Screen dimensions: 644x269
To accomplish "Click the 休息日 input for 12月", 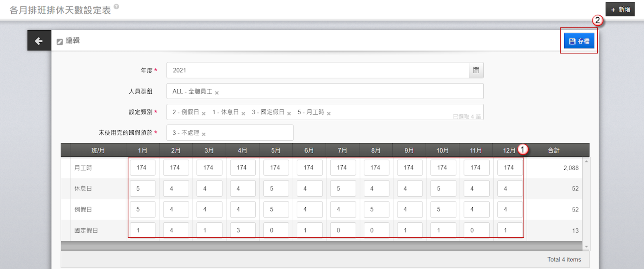I will click(510, 189).
